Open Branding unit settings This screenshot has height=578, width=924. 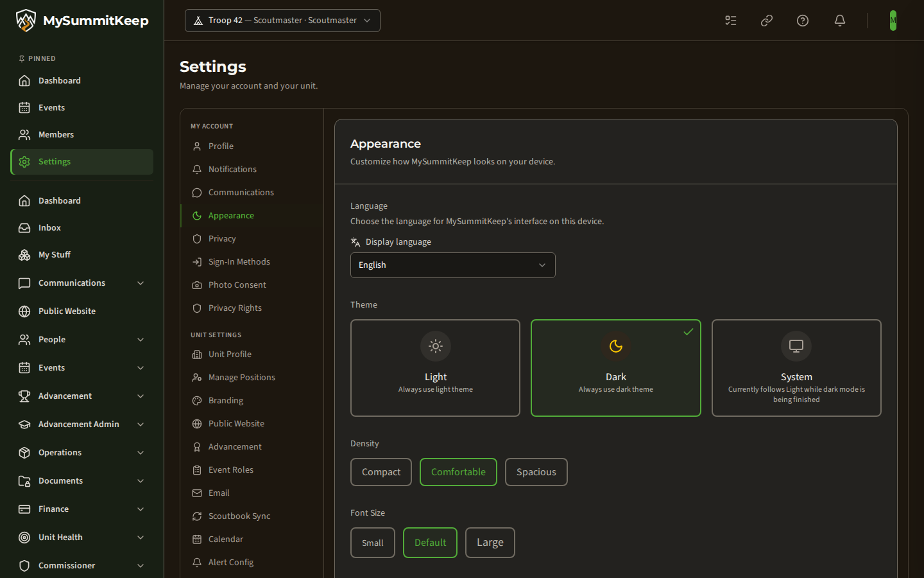(x=252, y=401)
